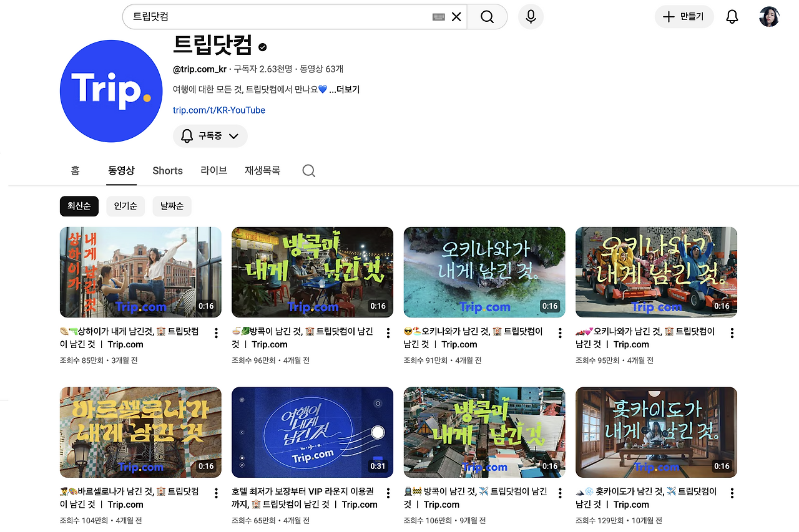This screenshot has height=532, width=799.
Task: Open more options for 호텔 최저가 보장 video
Action: pos(388,493)
